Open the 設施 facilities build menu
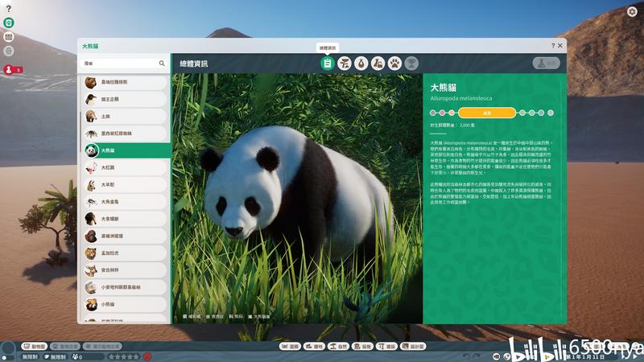 click(x=362, y=347)
